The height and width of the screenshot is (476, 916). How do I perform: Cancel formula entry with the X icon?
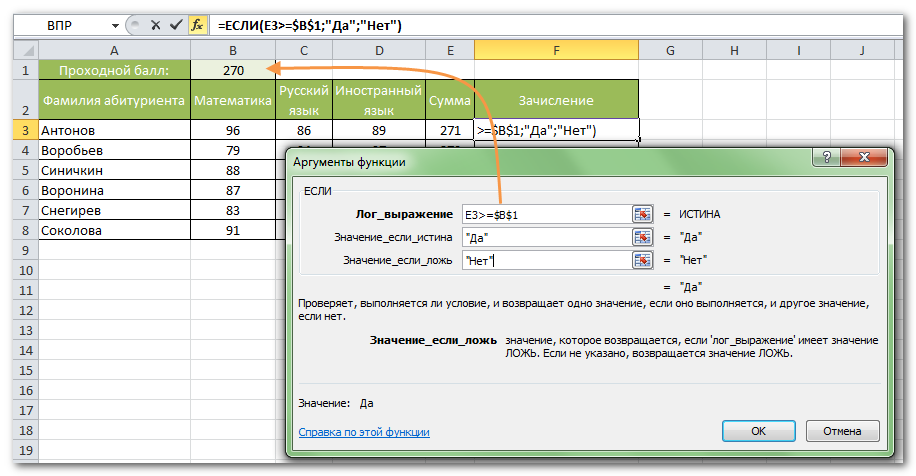click(x=155, y=25)
